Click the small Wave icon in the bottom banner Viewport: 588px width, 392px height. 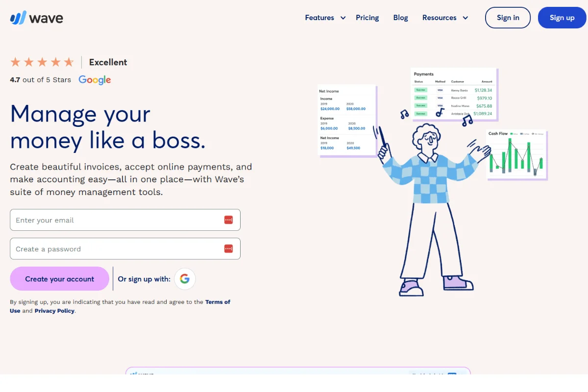133,374
